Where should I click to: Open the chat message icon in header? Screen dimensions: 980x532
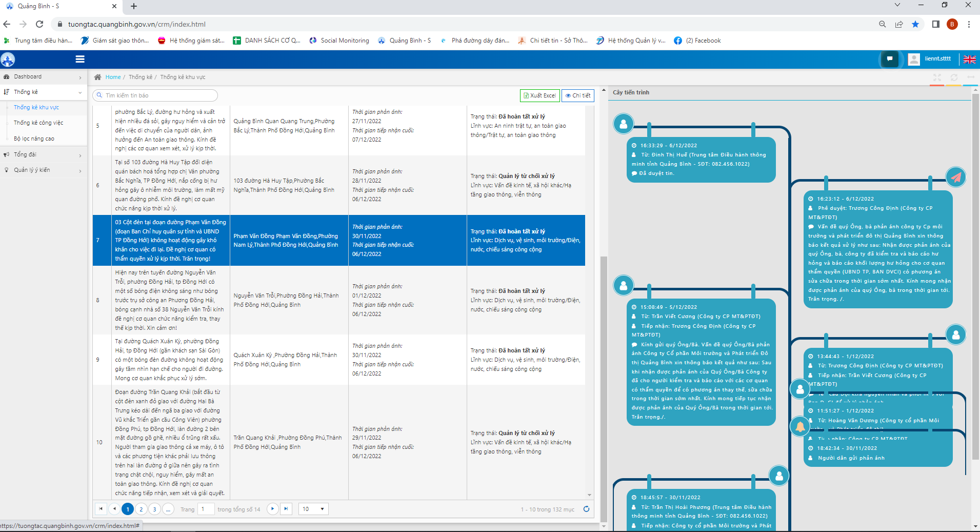click(889, 59)
